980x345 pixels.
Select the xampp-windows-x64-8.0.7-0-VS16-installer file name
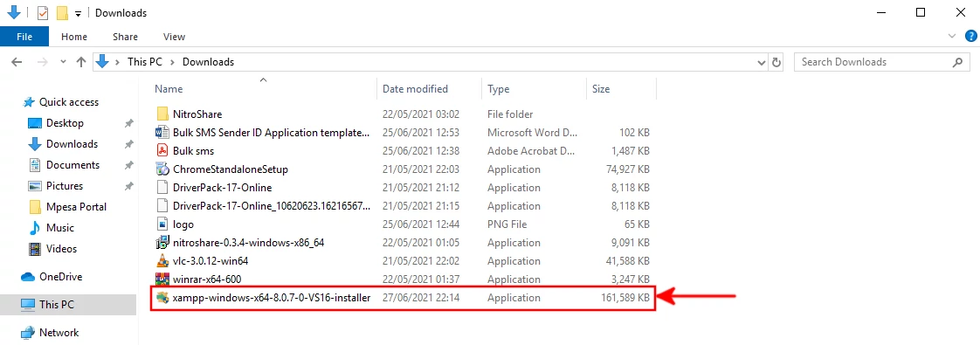(x=272, y=298)
